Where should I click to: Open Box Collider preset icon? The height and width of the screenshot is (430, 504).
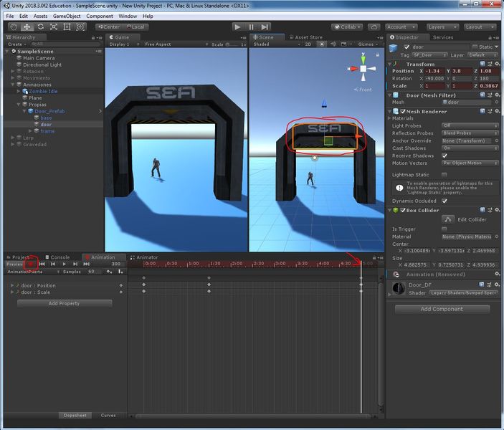pos(490,210)
